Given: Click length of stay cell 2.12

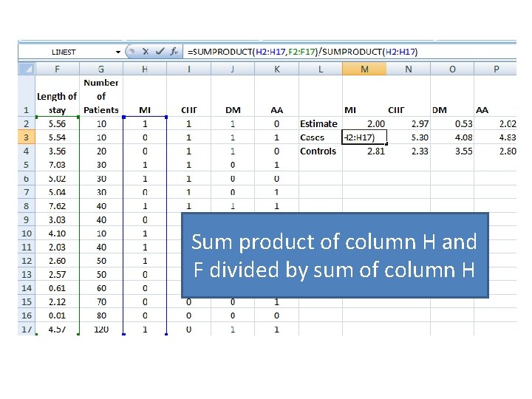Looking at the screenshot, I should pyautogui.click(x=57, y=302).
